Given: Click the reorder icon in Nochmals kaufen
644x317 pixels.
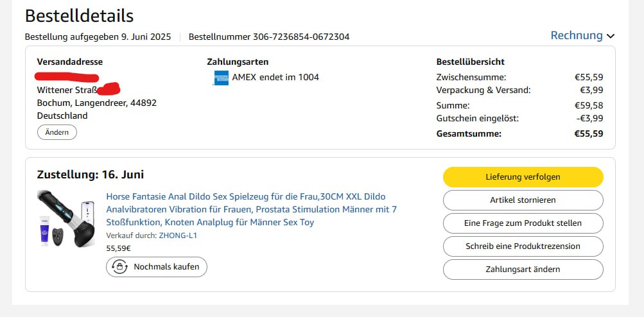Looking at the screenshot, I should (x=119, y=266).
